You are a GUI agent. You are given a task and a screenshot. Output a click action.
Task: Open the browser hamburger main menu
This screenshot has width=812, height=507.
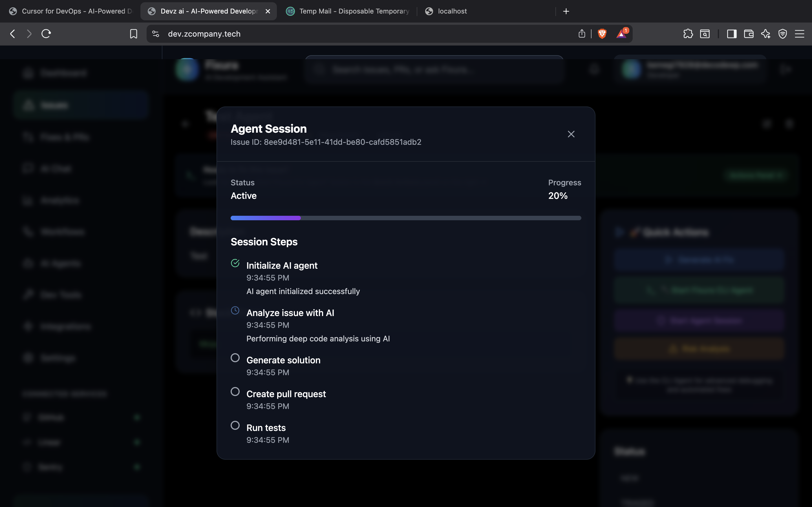tap(800, 34)
